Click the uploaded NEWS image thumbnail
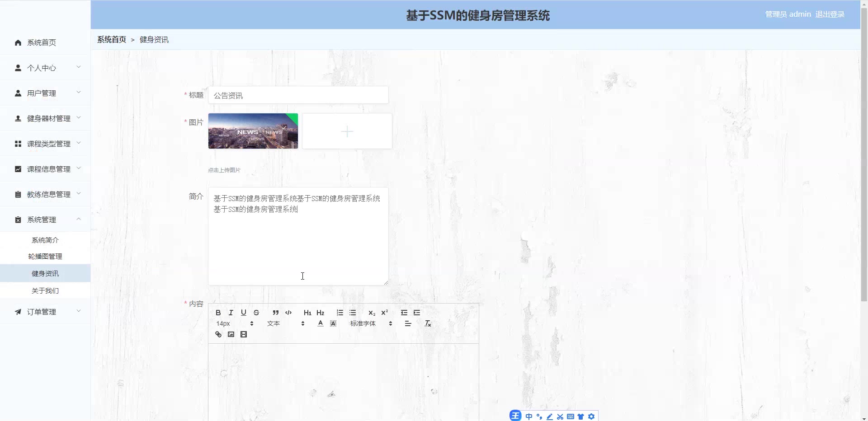The width and height of the screenshot is (868, 421). 253,131
